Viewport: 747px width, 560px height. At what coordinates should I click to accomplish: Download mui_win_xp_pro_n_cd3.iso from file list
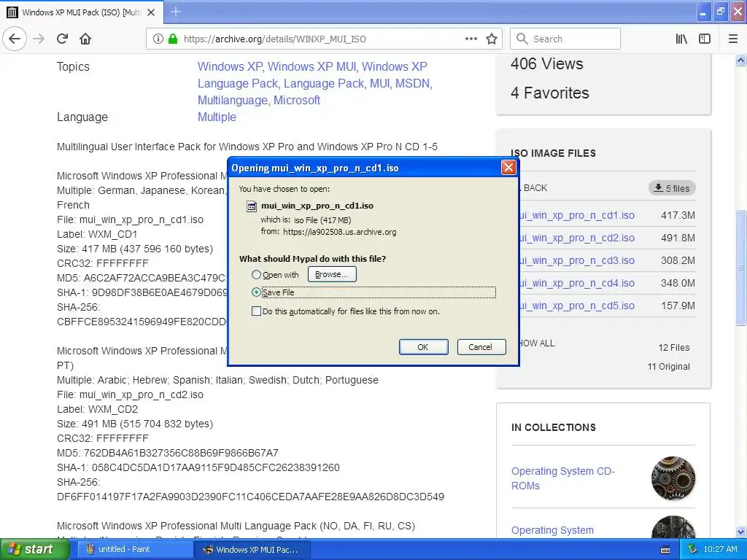pyautogui.click(x=577, y=260)
